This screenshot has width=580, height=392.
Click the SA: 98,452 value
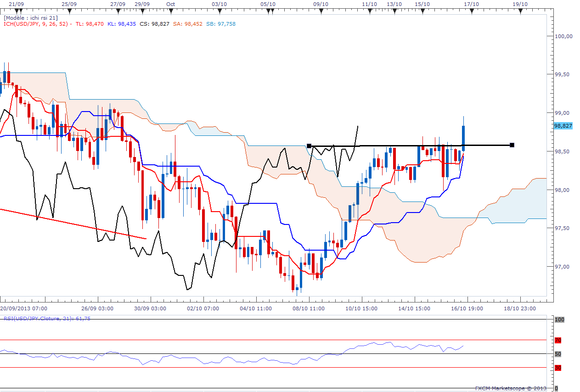[187, 23]
